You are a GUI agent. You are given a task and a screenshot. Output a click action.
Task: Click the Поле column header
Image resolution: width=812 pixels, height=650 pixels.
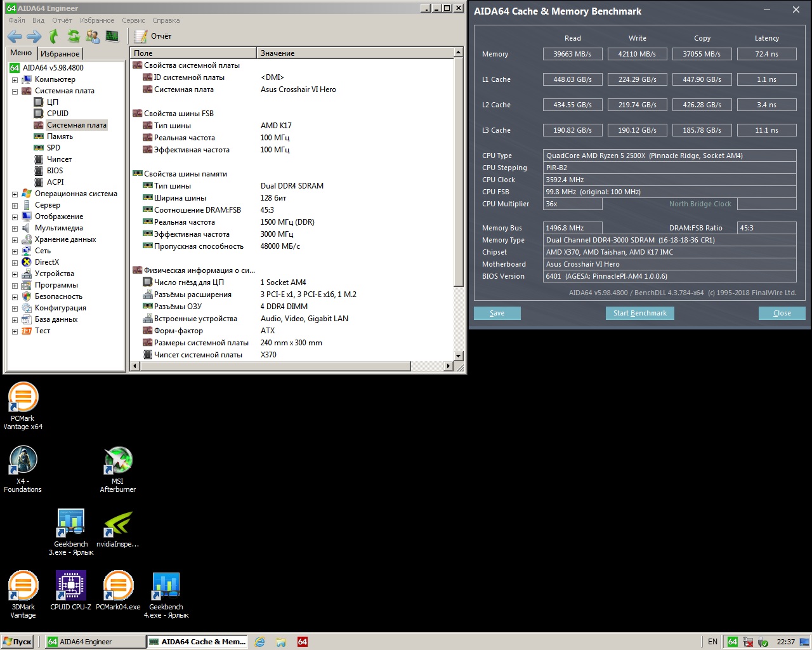tap(193, 53)
